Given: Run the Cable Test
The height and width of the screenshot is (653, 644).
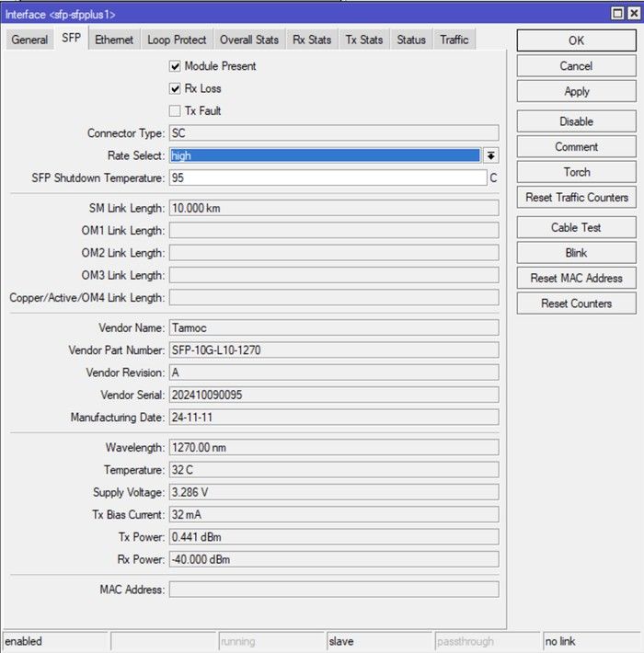Looking at the screenshot, I should point(576,227).
